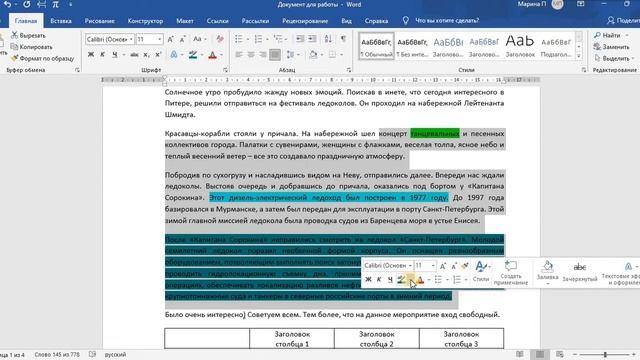Apply red font color from ribbon
Viewport: 640px width, 360px height.
pyautogui.click(x=212, y=54)
